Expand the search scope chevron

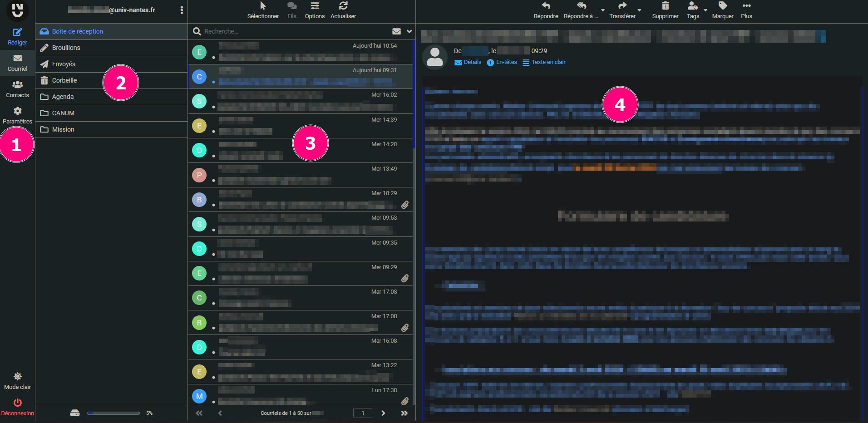tap(409, 31)
